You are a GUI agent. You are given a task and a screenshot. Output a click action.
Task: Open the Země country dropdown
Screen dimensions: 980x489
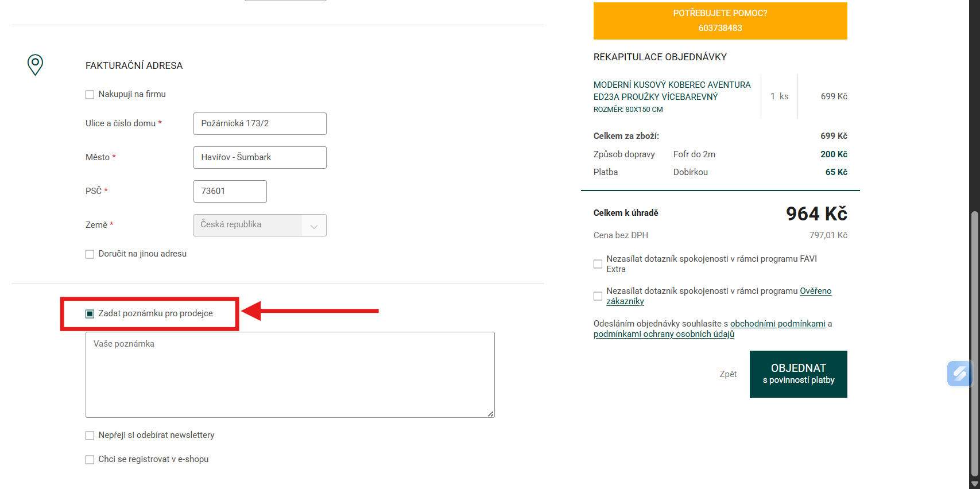pos(259,225)
